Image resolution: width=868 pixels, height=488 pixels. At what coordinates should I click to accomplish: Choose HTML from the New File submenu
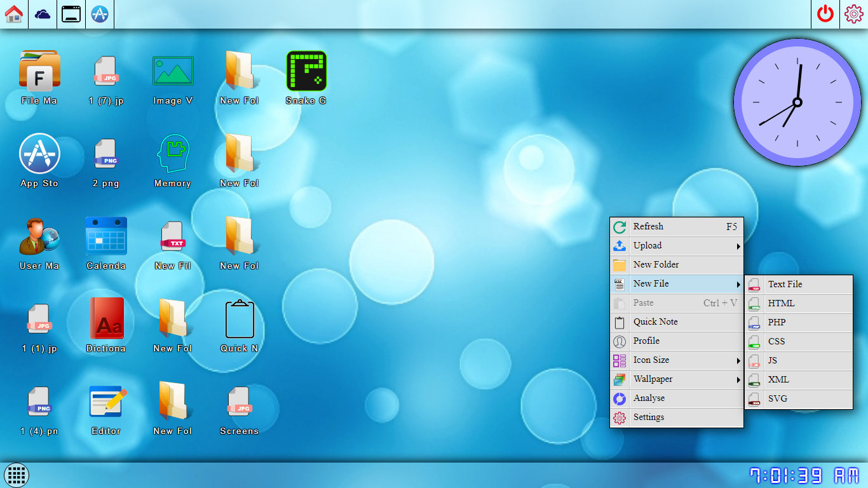pos(799,304)
